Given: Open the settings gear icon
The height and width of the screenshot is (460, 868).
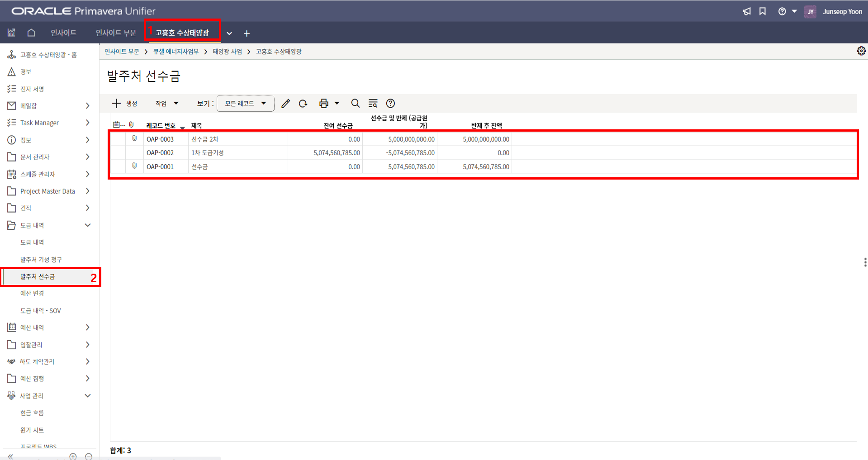Looking at the screenshot, I should click(x=861, y=51).
